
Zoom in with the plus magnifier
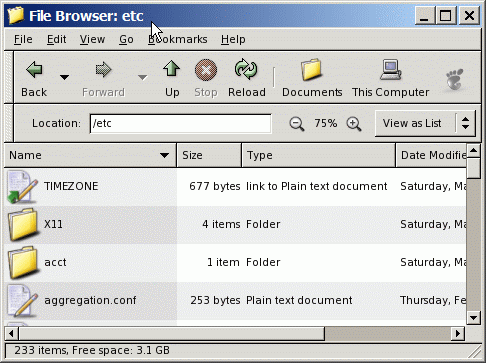(x=354, y=124)
